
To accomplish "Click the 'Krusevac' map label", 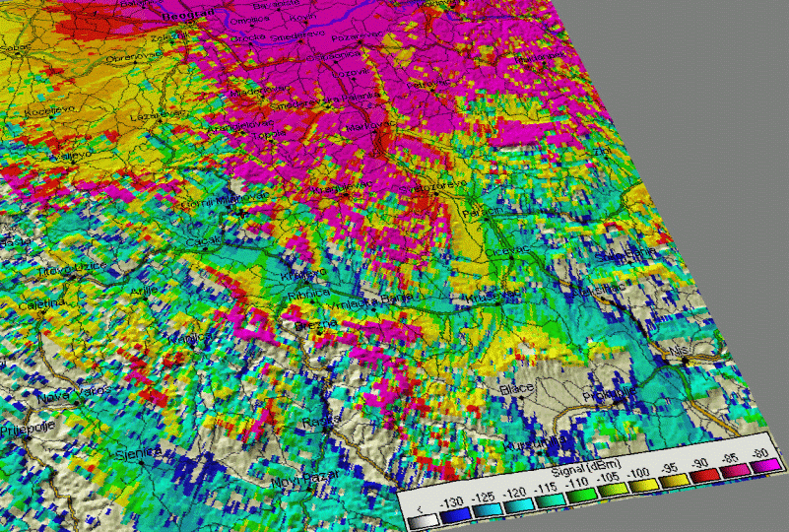I will click(494, 295).
